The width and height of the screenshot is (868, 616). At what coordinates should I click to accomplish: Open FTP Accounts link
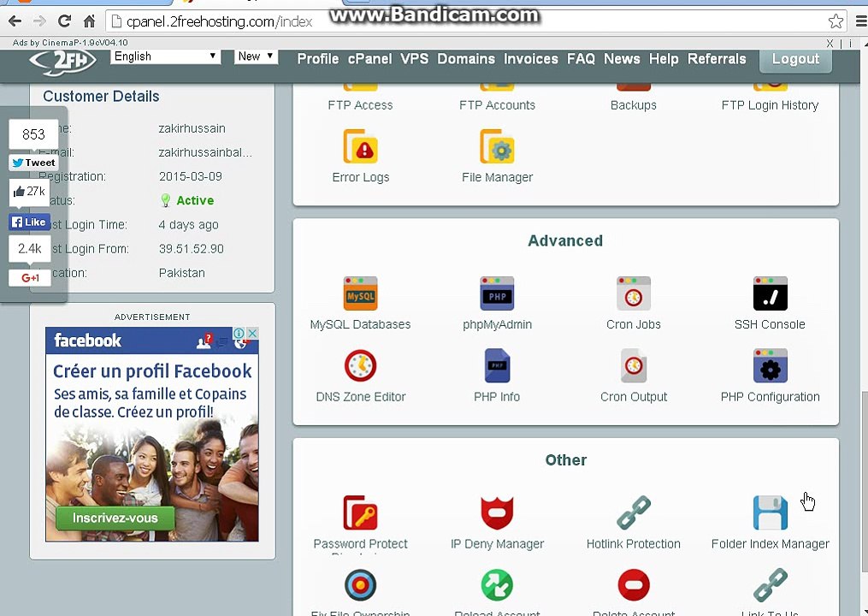[x=497, y=105]
